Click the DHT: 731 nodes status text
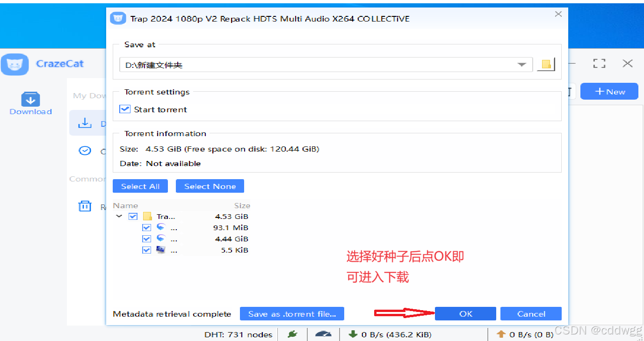 pyautogui.click(x=238, y=334)
